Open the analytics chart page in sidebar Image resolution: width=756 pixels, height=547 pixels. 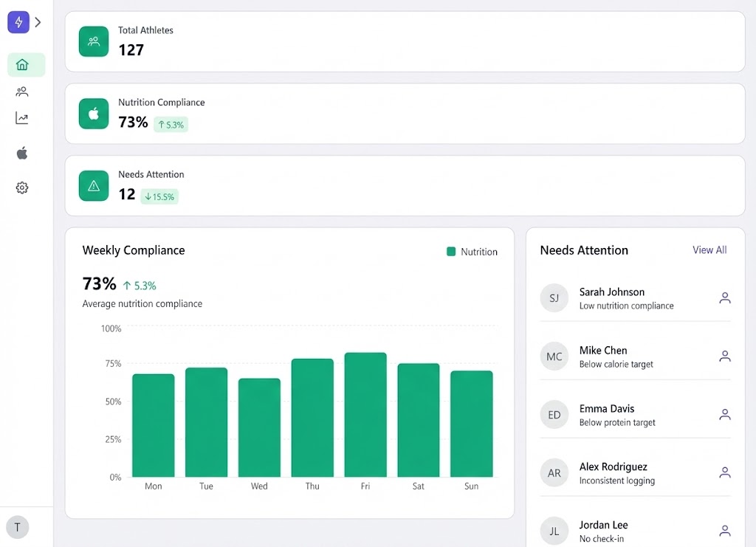[22, 118]
